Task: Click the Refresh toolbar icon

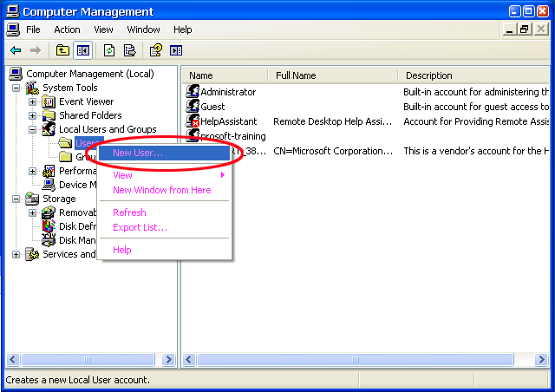Action: (109, 50)
